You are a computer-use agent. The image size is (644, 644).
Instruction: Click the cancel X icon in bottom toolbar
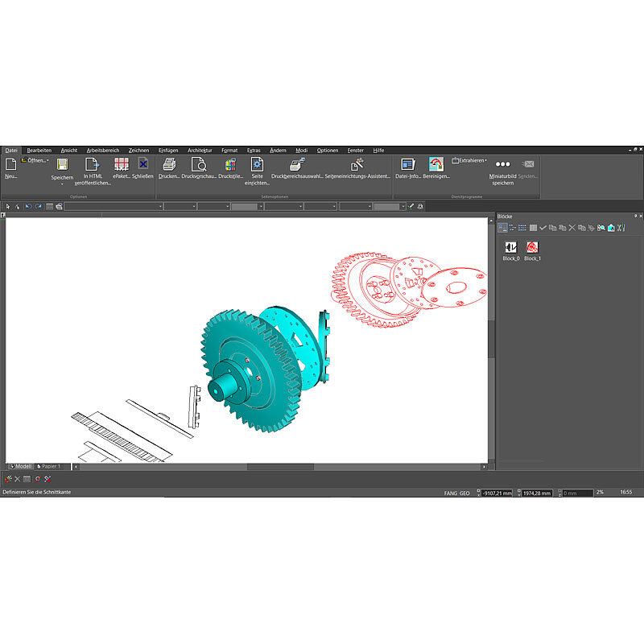[17, 479]
